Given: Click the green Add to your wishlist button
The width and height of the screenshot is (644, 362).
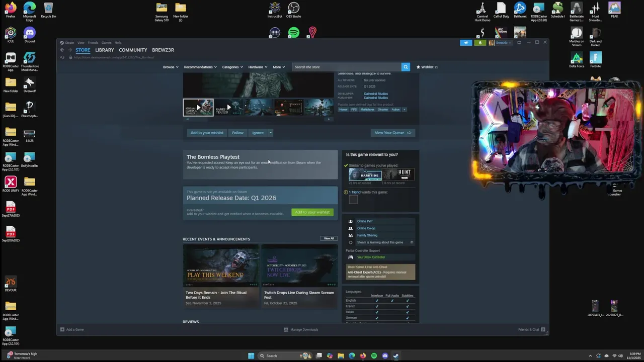Looking at the screenshot, I should coord(312,212).
